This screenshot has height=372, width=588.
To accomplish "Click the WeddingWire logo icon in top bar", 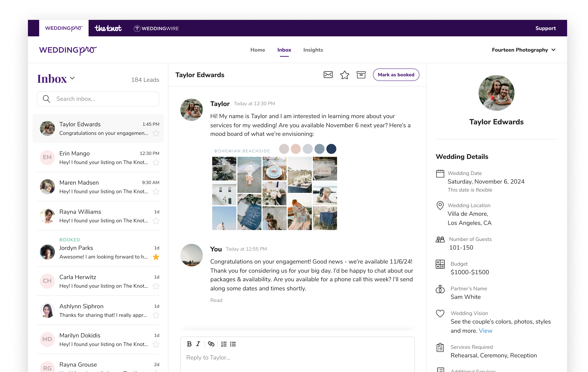I will pos(137,28).
